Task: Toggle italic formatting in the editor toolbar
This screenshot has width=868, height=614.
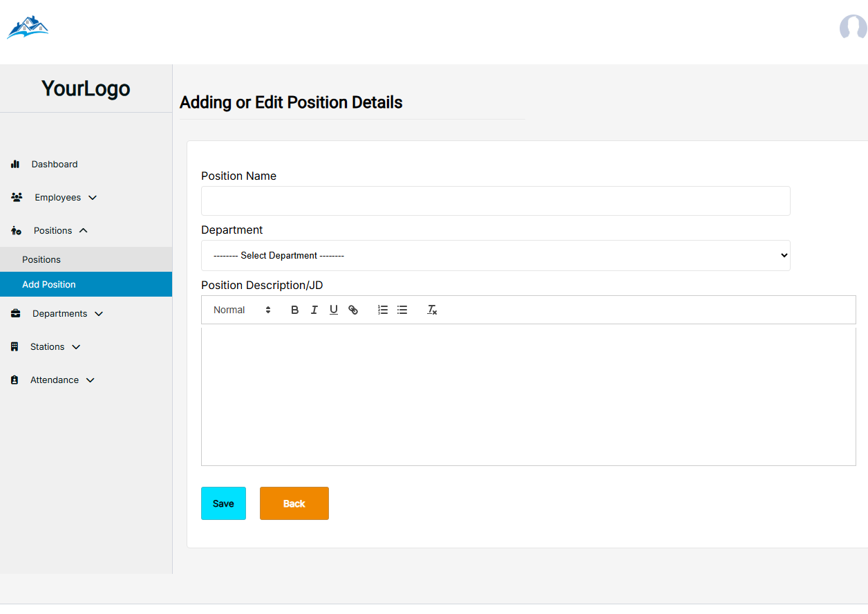Action: [x=314, y=310]
